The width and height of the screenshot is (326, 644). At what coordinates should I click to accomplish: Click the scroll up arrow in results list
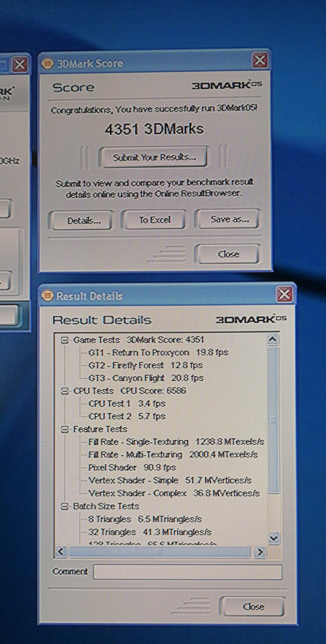coord(273,339)
